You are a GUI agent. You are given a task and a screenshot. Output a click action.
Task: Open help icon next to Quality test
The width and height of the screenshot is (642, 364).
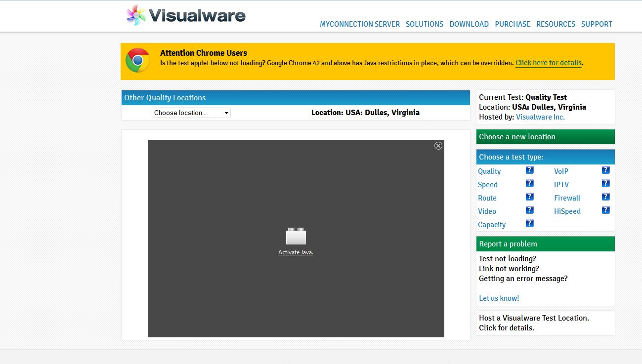coord(529,170)
